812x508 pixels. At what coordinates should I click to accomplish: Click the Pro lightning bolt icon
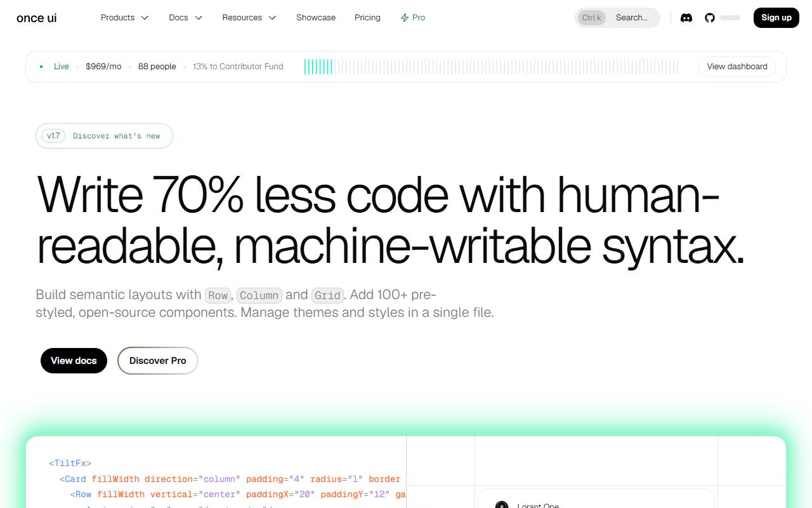click(404, 18)
